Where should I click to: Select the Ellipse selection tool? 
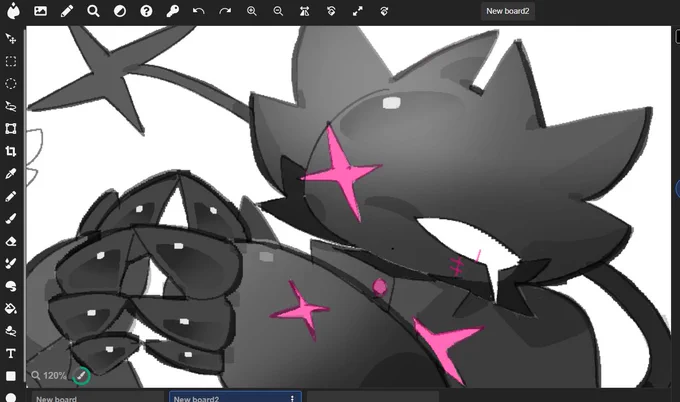pos(11,84)
